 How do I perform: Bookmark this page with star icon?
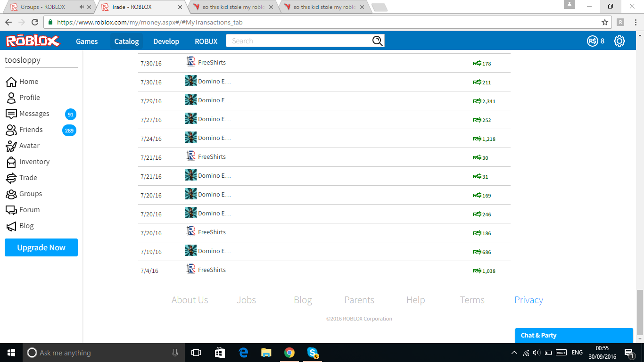pyautogui.click(x=605, y=22)
